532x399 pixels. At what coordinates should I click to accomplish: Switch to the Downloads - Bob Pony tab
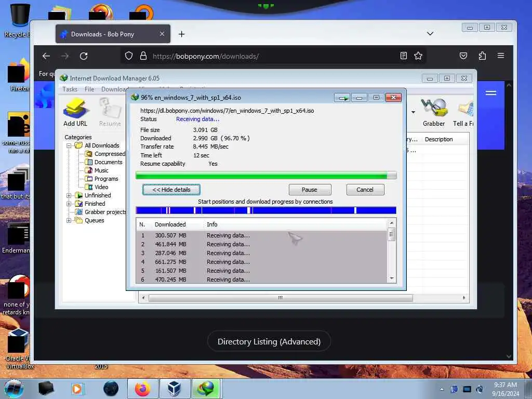113,34
